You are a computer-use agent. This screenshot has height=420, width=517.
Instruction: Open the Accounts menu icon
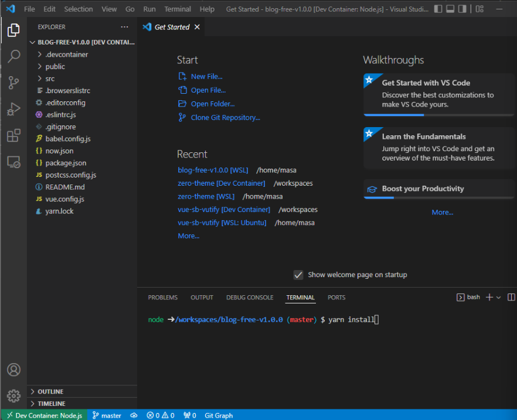(x=13, y=370)
